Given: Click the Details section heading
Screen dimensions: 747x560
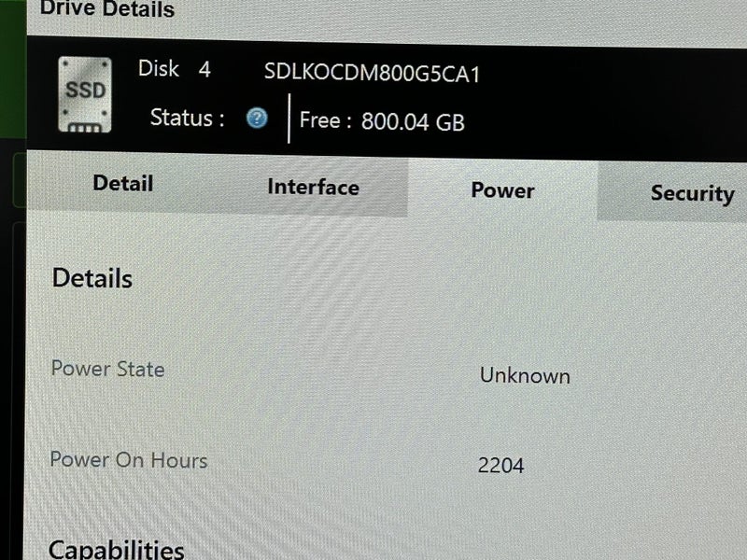Looking at the screenshot, I should (x=92, y=278).
